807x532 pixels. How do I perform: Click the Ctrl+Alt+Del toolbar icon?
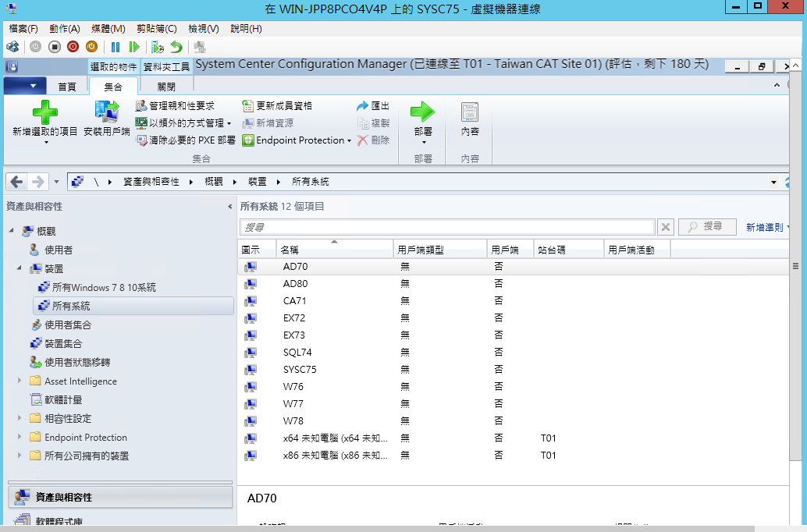click(12, 47)
